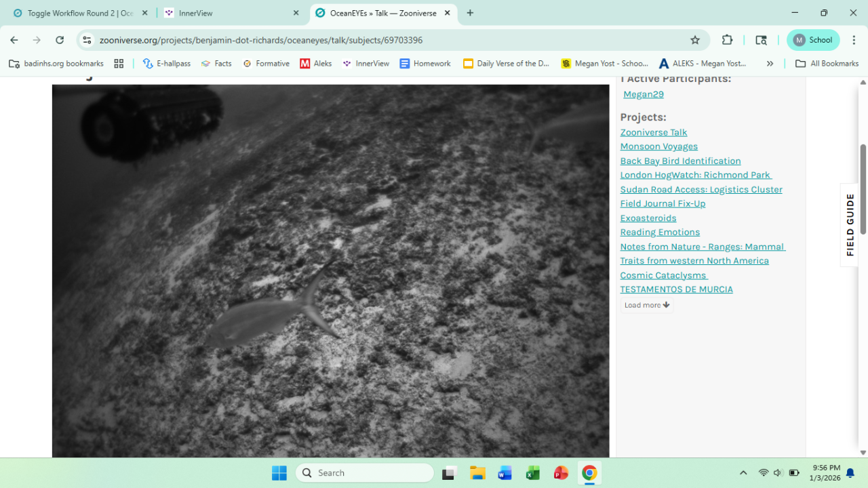Open the E-hallpass bookmark
868x488 pixels.
(x=167, y=63)
